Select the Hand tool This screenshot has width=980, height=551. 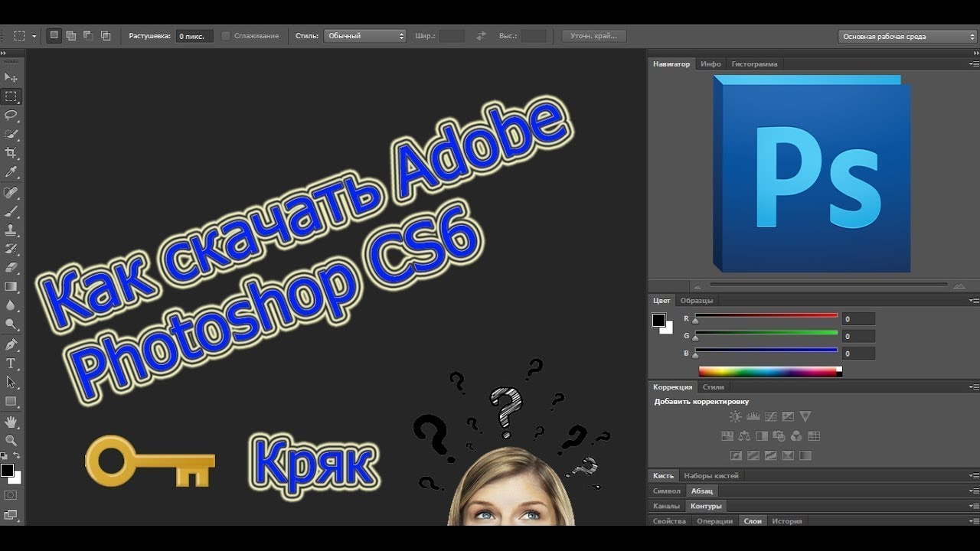pyautogui.click(x=11, y=422)
